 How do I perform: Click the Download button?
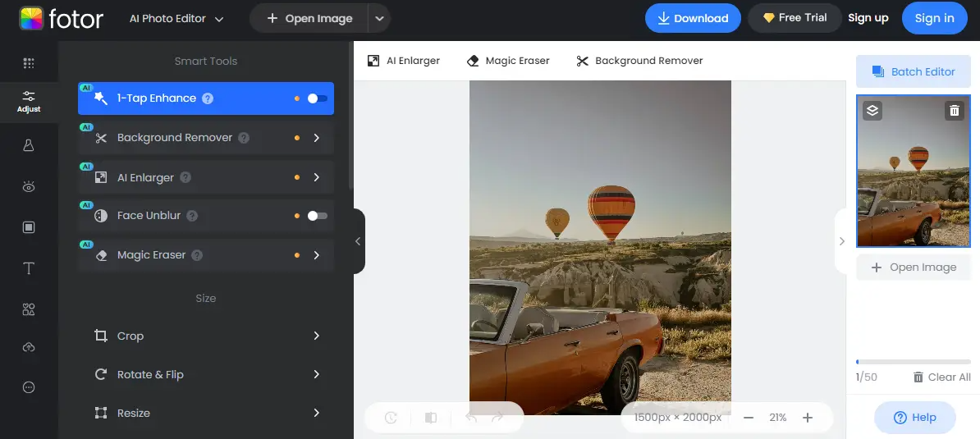[x=692, y=18]
